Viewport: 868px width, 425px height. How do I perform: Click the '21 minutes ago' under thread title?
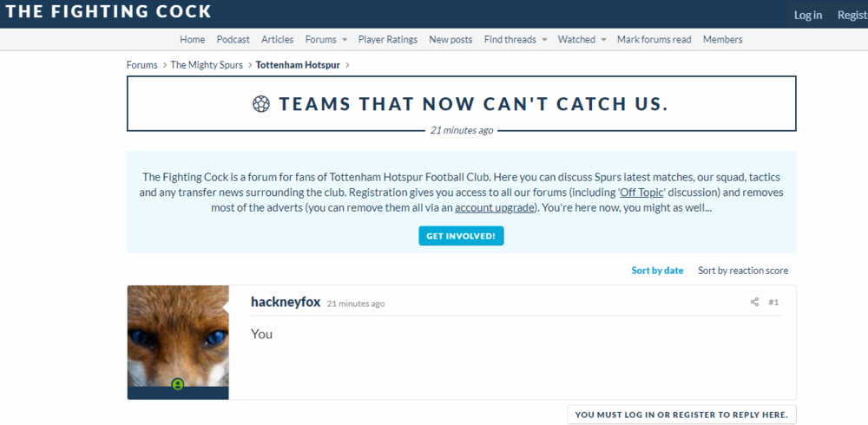(462, 131)
